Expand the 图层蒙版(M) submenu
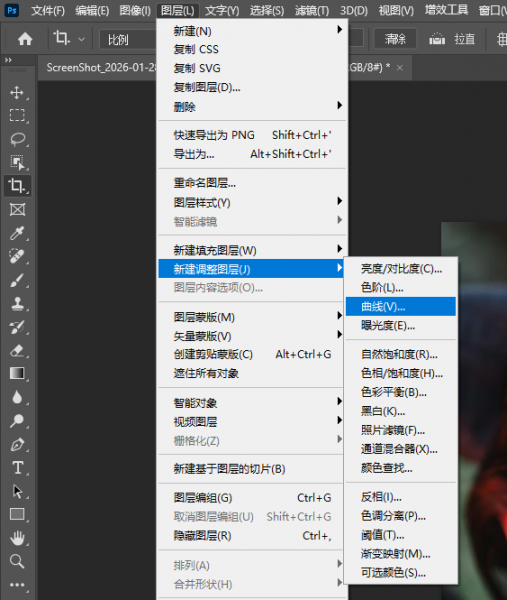 coord(253,317)
